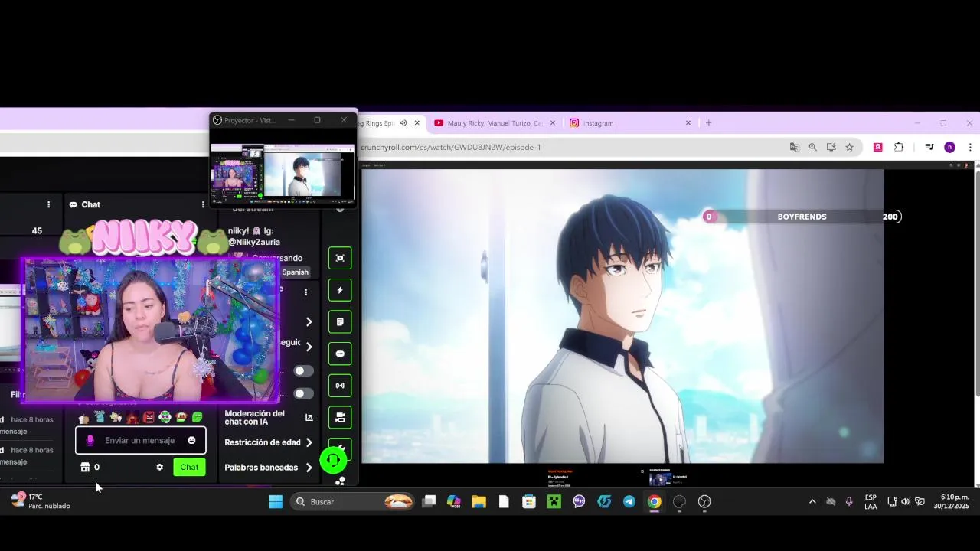Open the emoji picker in the message box
Screen dimensions: 980x551
tap(191, 440)
